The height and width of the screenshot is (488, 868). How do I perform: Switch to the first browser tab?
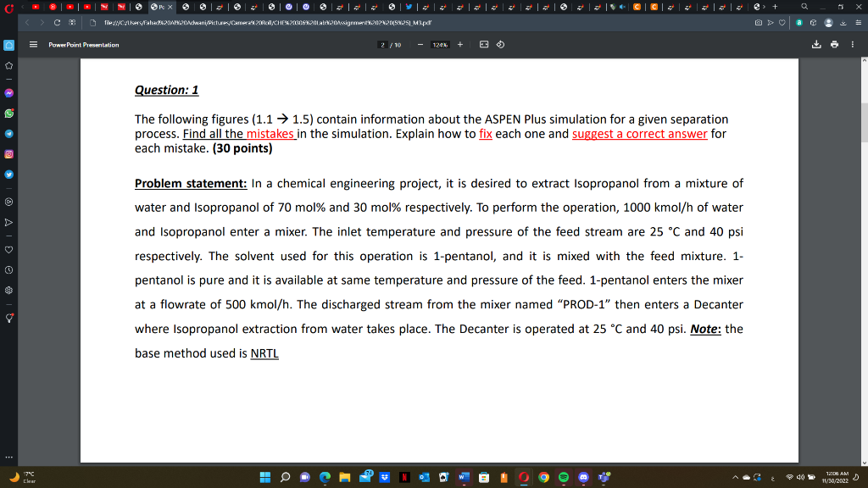tap(34, 6)
